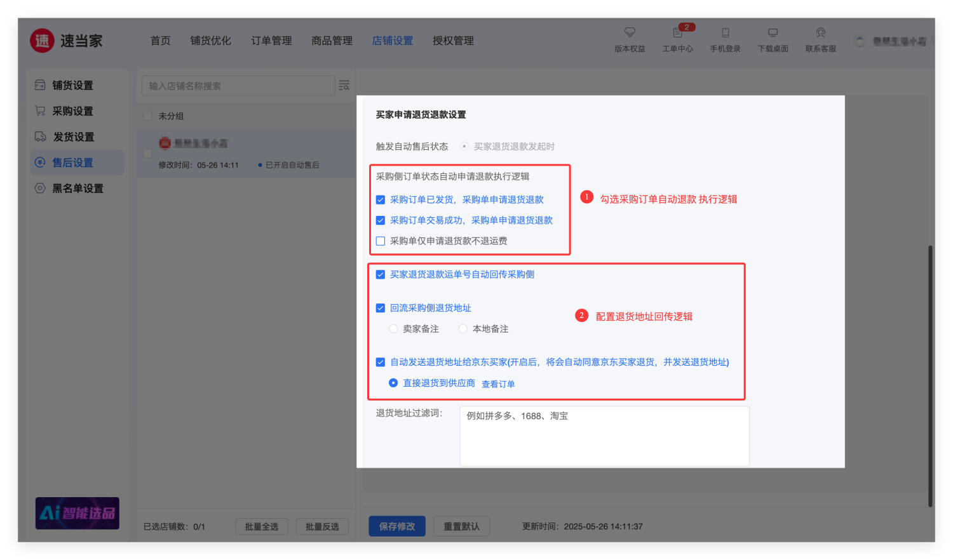Viewport: 953px width, 560px height.
Task: Open 铺货设置 in sidebar
Action: pos(72,85)
